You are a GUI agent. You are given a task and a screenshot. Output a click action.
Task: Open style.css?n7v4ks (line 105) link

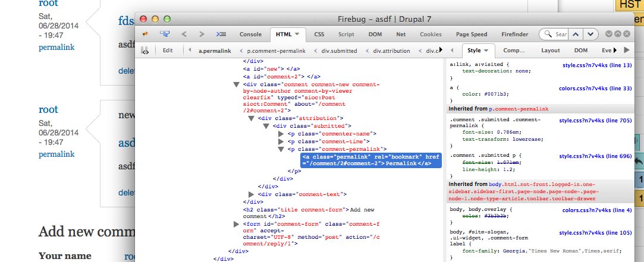(595, 233)
